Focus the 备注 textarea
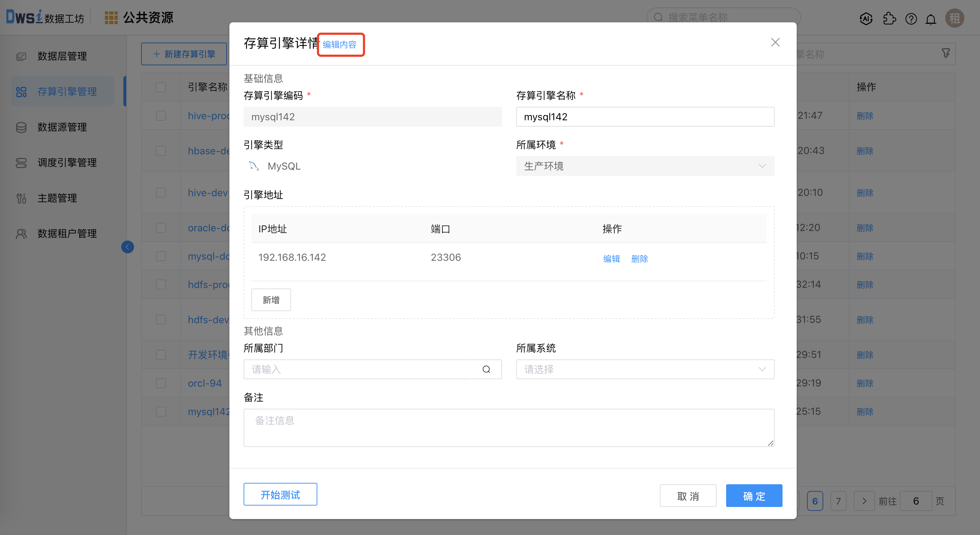Image resolution: width=980 pixels, height=535 pixels. point(509,428)
